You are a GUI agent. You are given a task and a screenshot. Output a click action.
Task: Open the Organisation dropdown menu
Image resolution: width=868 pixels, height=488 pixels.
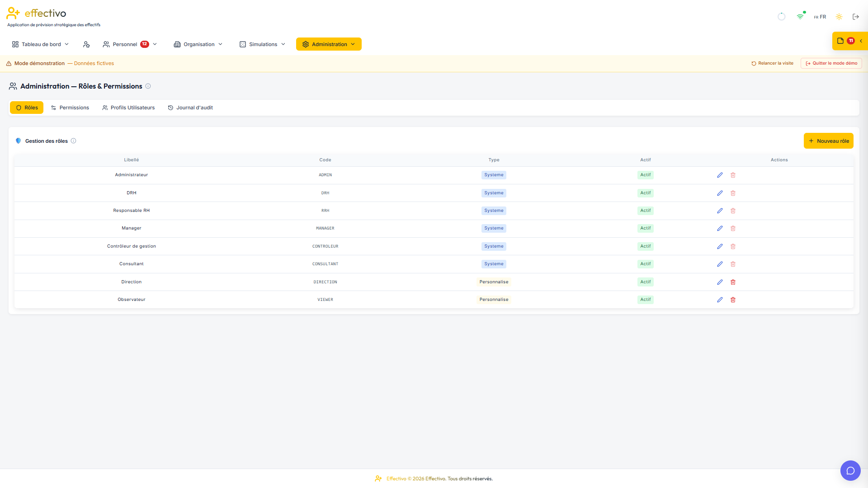click(x=198, y=44)
